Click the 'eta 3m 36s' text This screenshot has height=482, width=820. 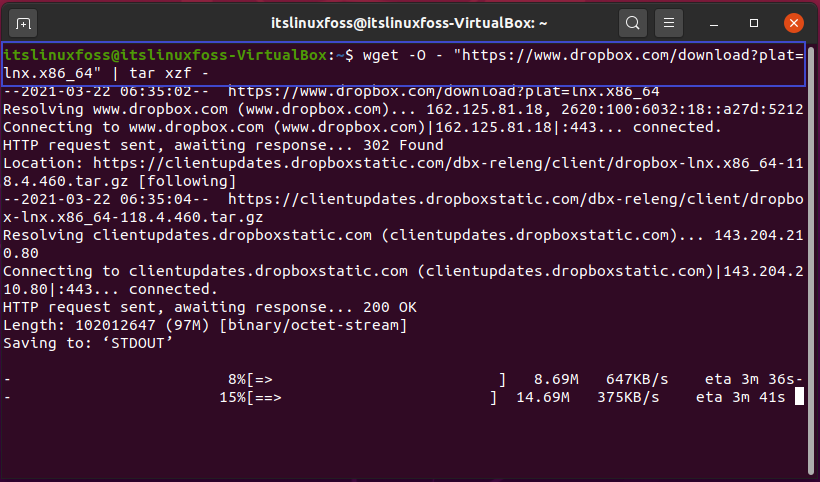[749, 380]
